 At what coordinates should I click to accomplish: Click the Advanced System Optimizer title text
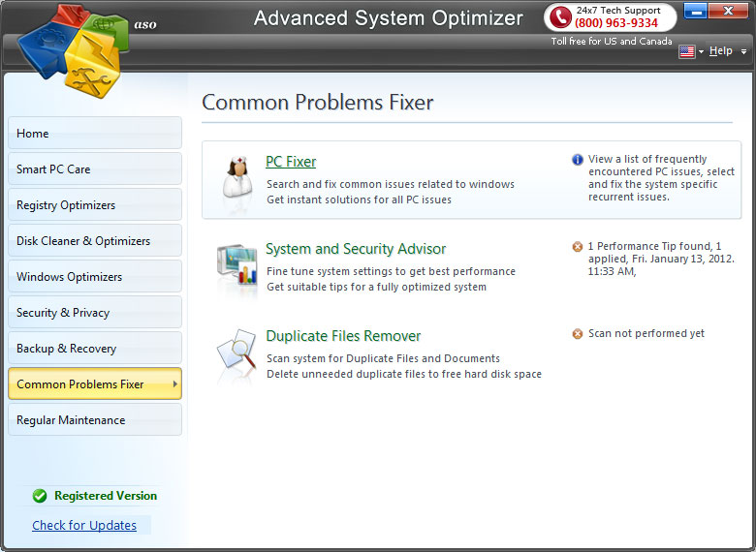(x=388, y=18)
